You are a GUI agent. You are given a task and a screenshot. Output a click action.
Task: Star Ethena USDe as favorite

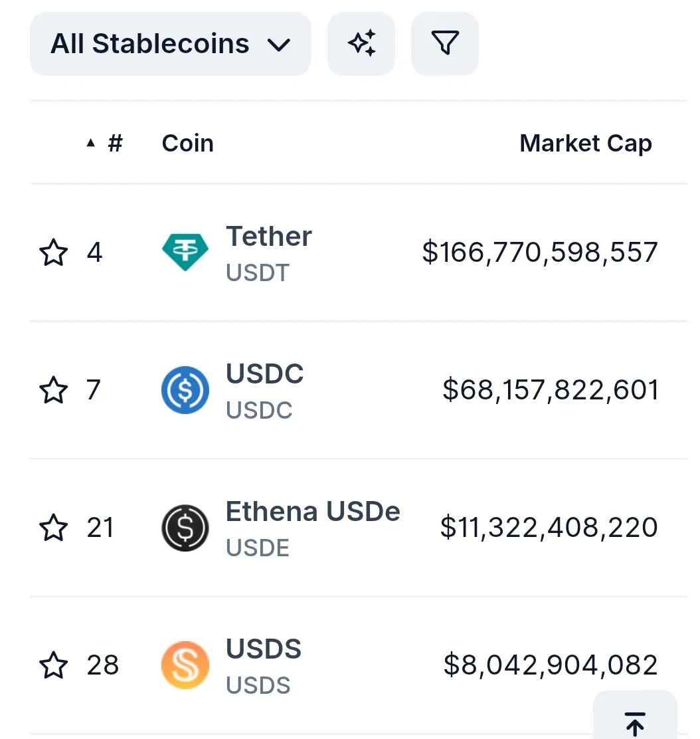pyautogui.click(x=53, y=528)
